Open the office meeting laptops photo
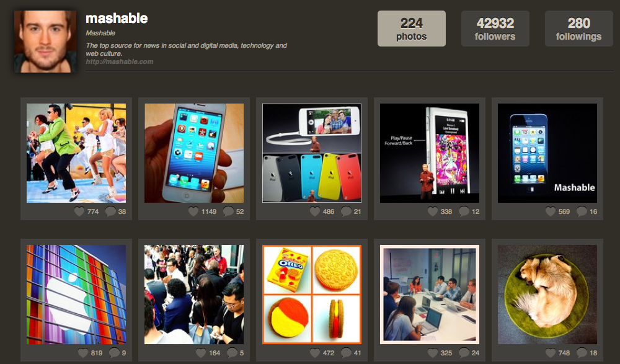This screenshot has height=364, width=620. 430,295
